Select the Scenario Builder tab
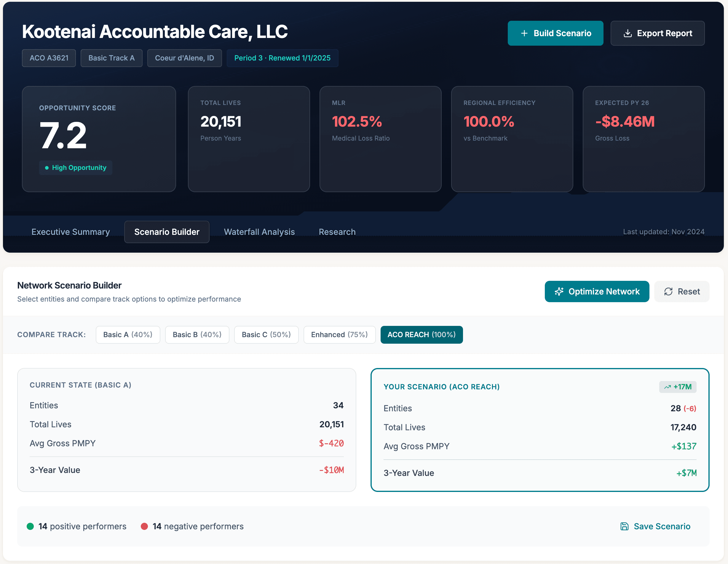This screenshot has height=564, width=728. (167, 232)
